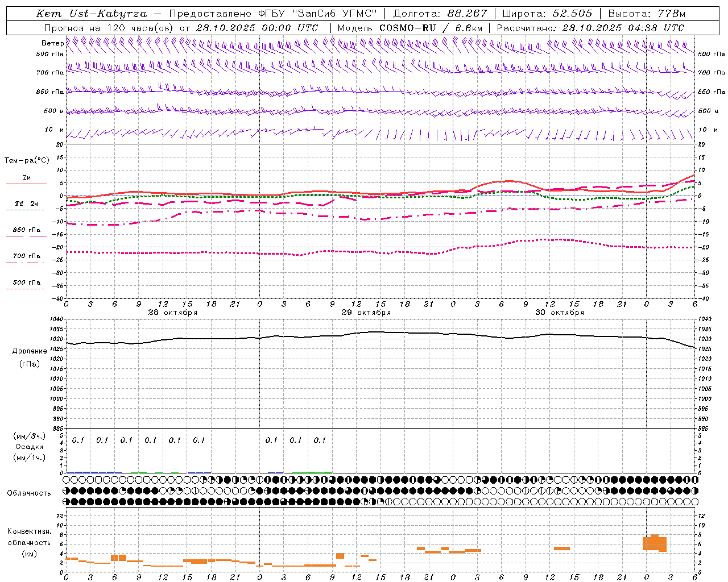Click the 700 гПа temperature legend label
The height and width of the screenshot is (582, 728).
pos(27,256)
